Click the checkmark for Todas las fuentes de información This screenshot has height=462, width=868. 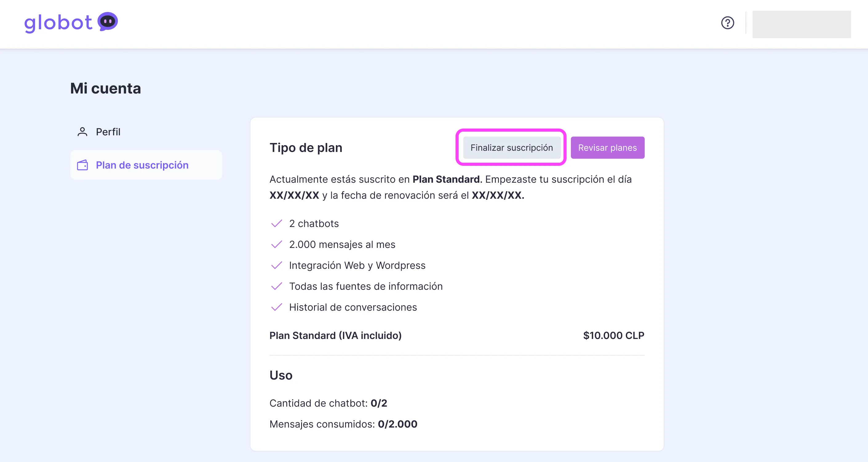pyautogui.click(x=276, y=286)
